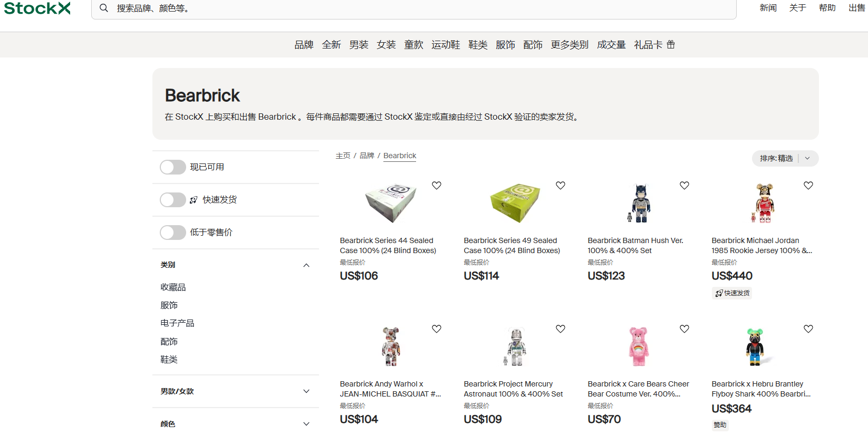Click the 新闻 header link

(768, 8)
